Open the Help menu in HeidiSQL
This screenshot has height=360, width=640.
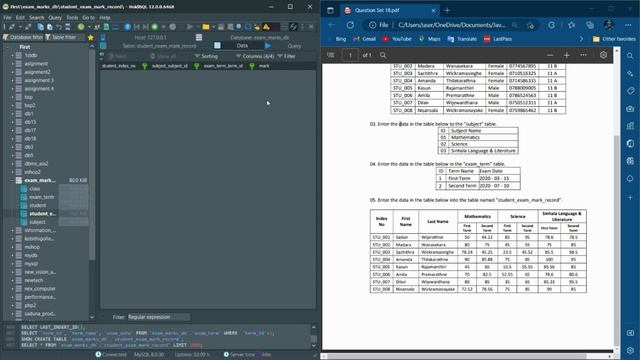point(105,18)
